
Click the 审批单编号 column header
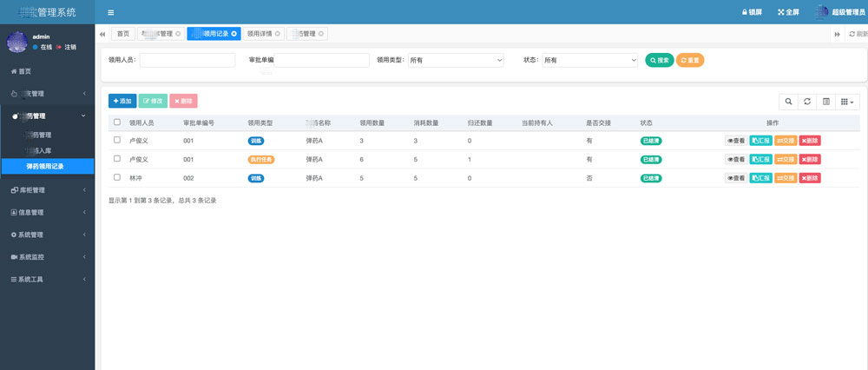pos(199,123)
